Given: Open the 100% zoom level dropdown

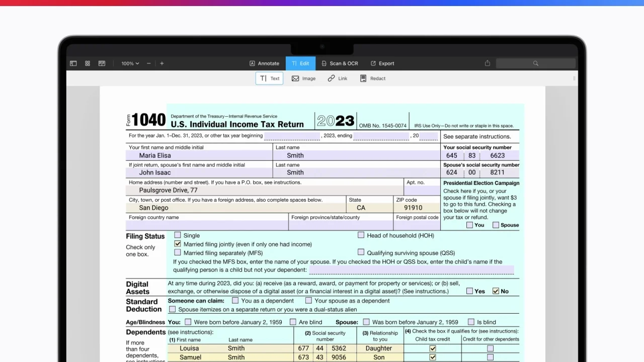Looking at the screenshot, I should click(130, 63).
